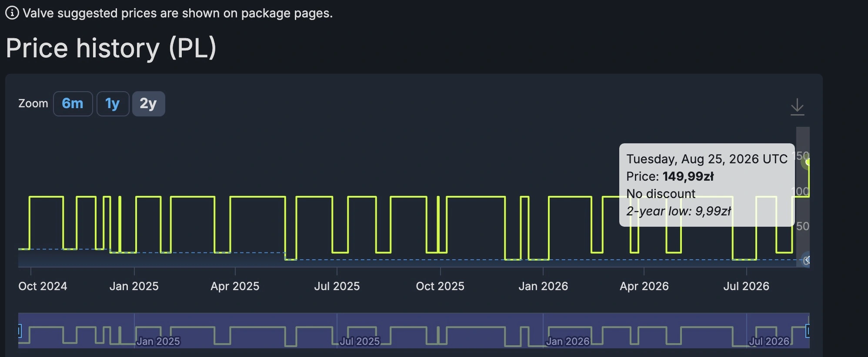Click the Oct 2025 axis label
Image resolution: width=868 pixels, height=357 pixels.
(440, 286)
